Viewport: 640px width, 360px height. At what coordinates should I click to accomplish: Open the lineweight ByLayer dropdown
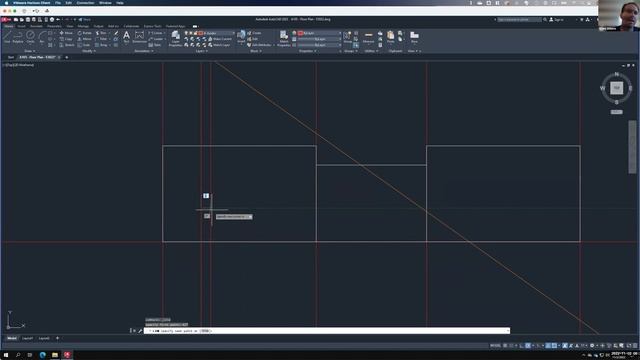[x=319, y=39]
